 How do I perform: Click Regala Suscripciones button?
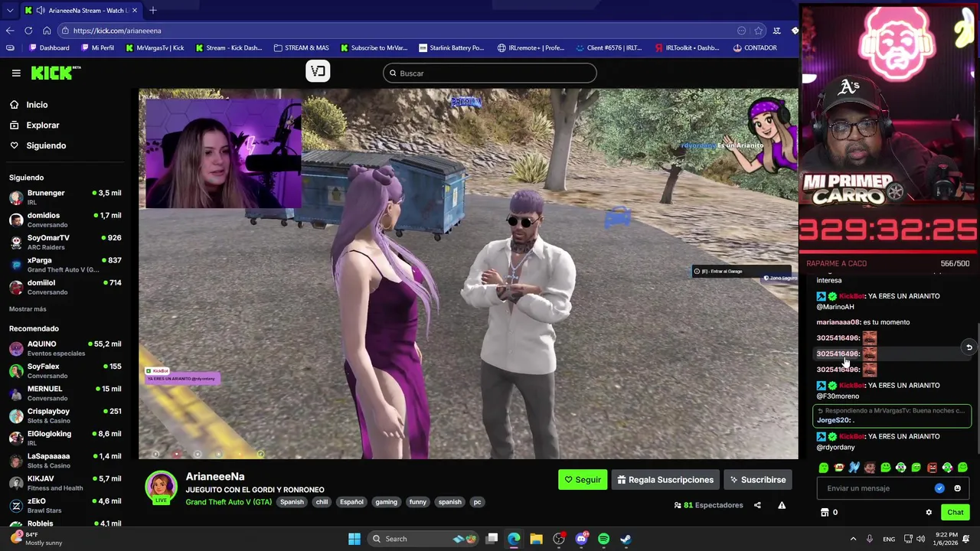tap(665, 480)
